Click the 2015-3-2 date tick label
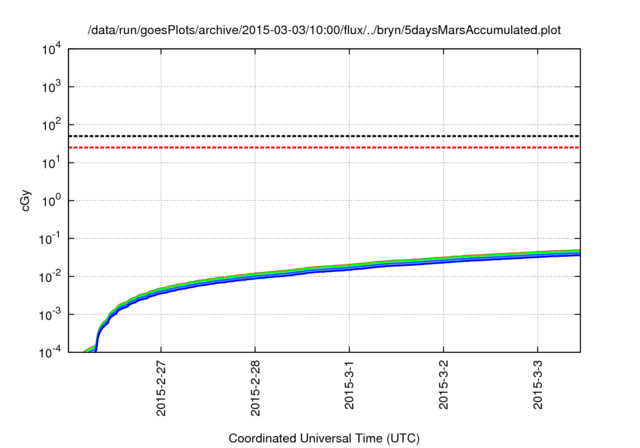 pyautogui.click(x=444, y=385)
